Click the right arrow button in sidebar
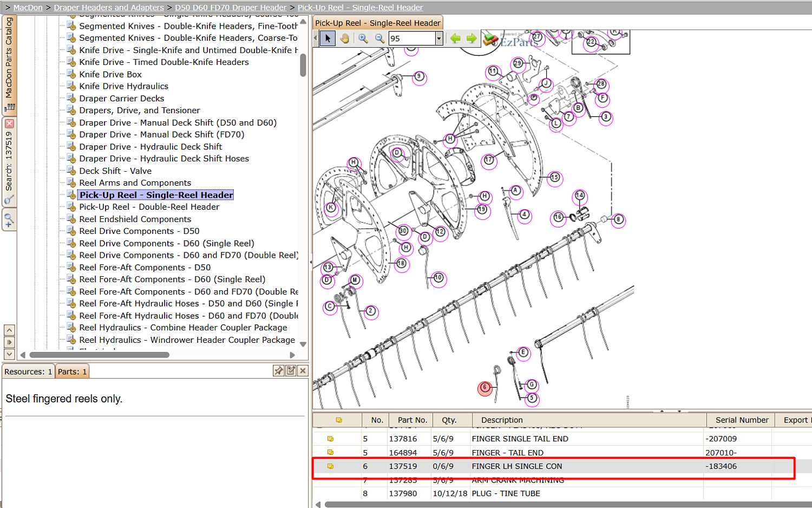812x508 pixels. click(9, 342)
